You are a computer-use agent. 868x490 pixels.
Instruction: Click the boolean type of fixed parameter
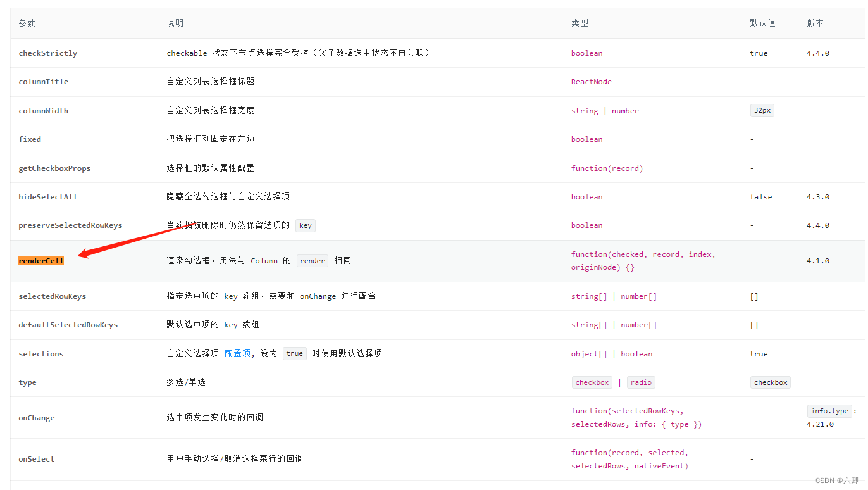[x=586, y=139]
